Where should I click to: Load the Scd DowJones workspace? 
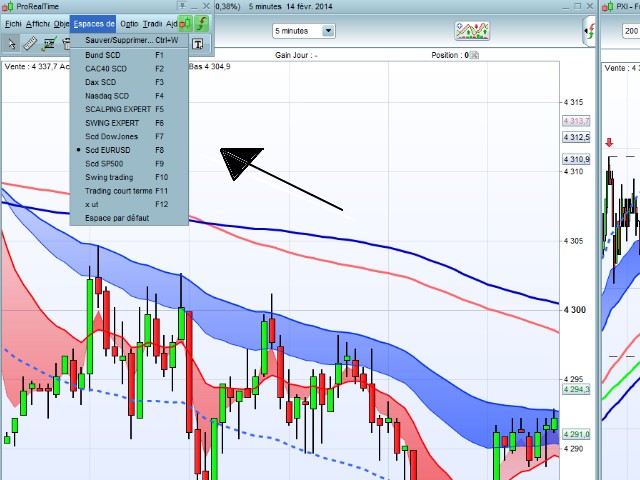[x=129, y=136]
